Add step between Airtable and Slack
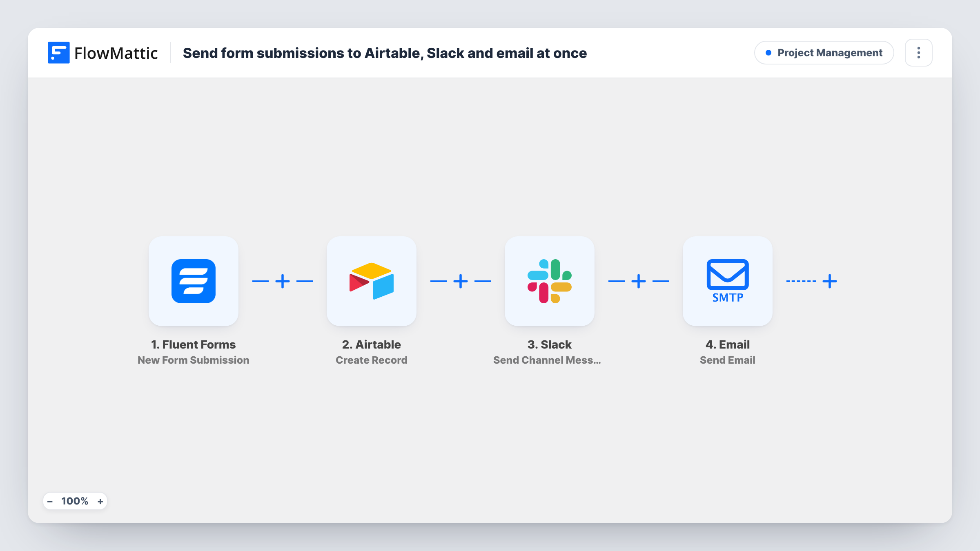Image resolution: width=980 pixels, height=551 pixels. pos(461,281)
